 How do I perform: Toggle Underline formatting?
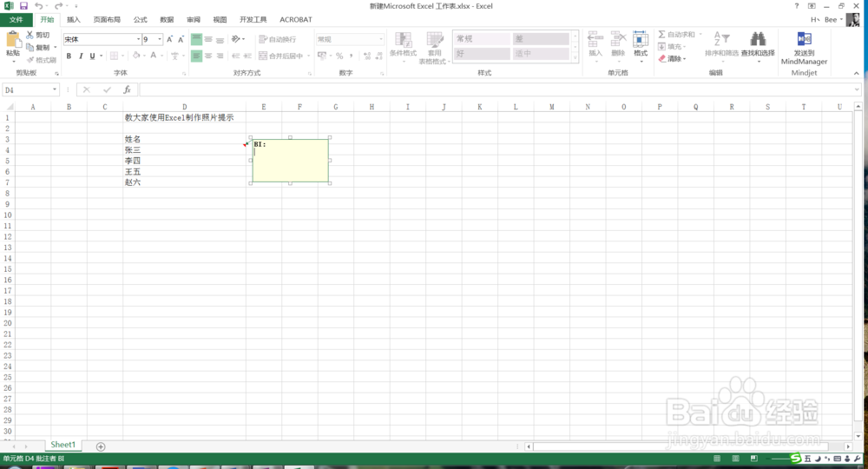(x=93, y=56)
